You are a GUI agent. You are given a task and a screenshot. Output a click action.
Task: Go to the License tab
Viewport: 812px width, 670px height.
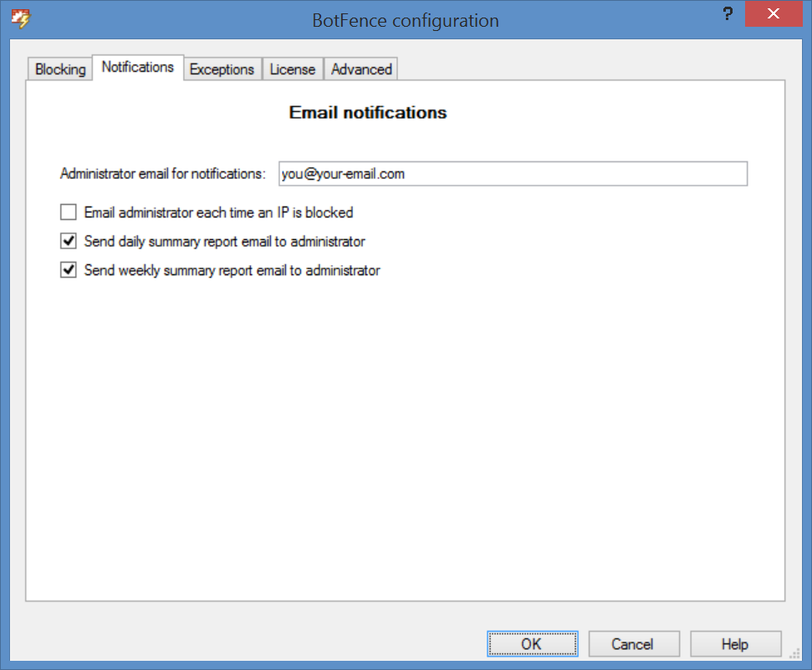pos(293,69)
